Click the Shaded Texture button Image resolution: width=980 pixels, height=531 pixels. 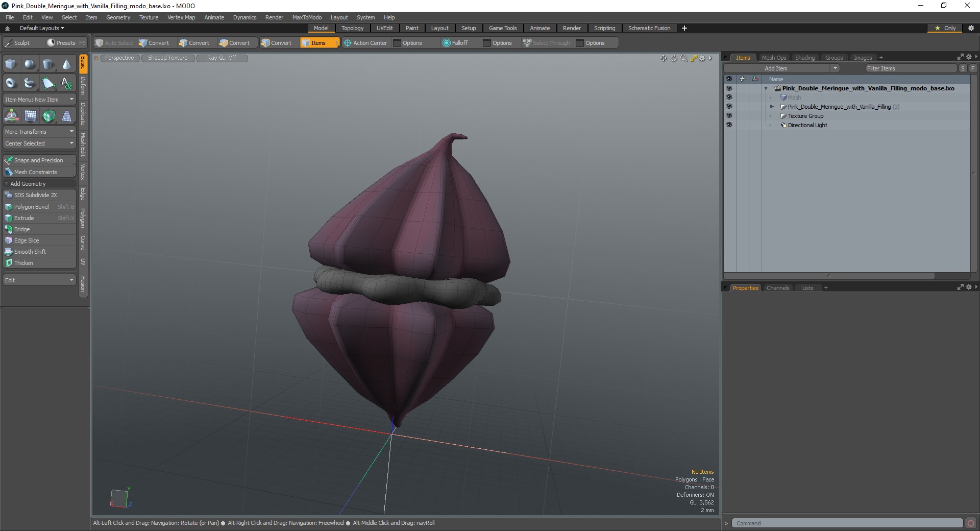(x=168, y=58)
